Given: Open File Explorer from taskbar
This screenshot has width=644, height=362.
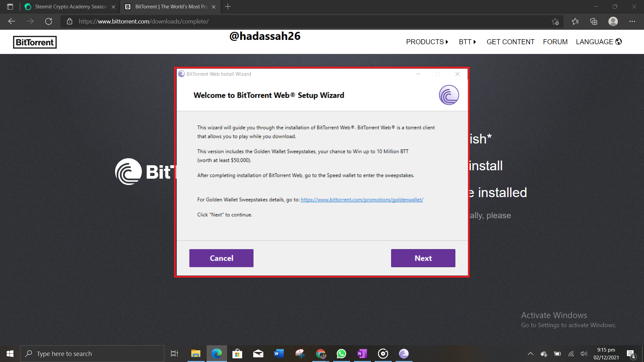Looking at the screenshot, I should 196,354.
